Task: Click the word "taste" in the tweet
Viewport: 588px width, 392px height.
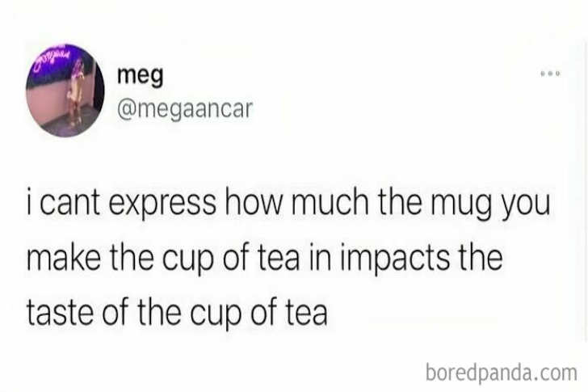Action: (x=60, y=312)
